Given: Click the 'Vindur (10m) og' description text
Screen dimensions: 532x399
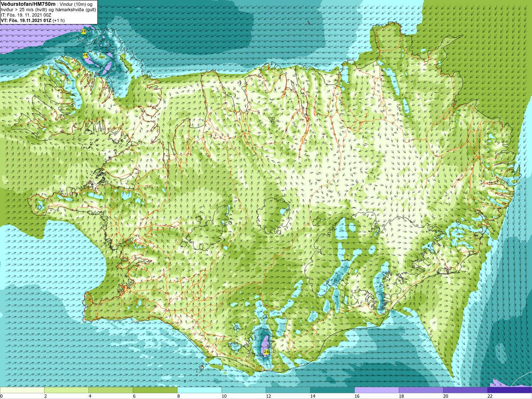Looking at the screenshot, I should (x=77, y=4).
